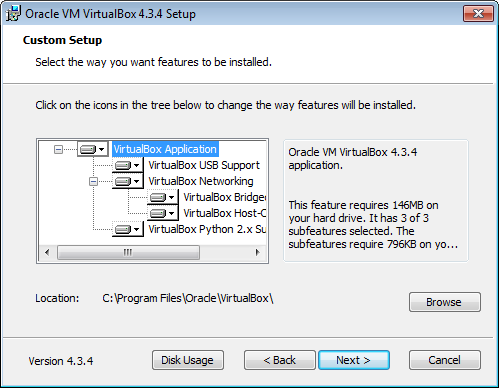Click the VirtualBox Bridged feature drive icon
The height and width of the screenshot is (388, 499).
point(163,197)
